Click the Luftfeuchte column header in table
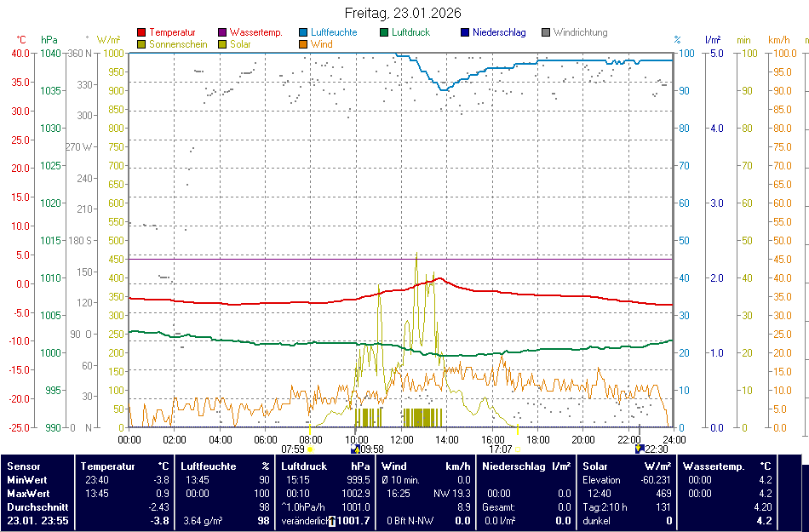 [209, 466]
